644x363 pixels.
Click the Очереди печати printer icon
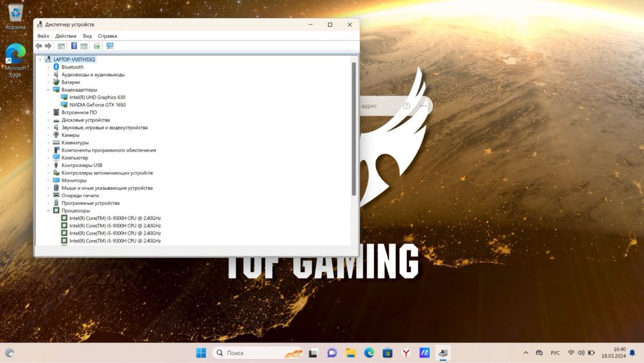click(x=56, y=195)
